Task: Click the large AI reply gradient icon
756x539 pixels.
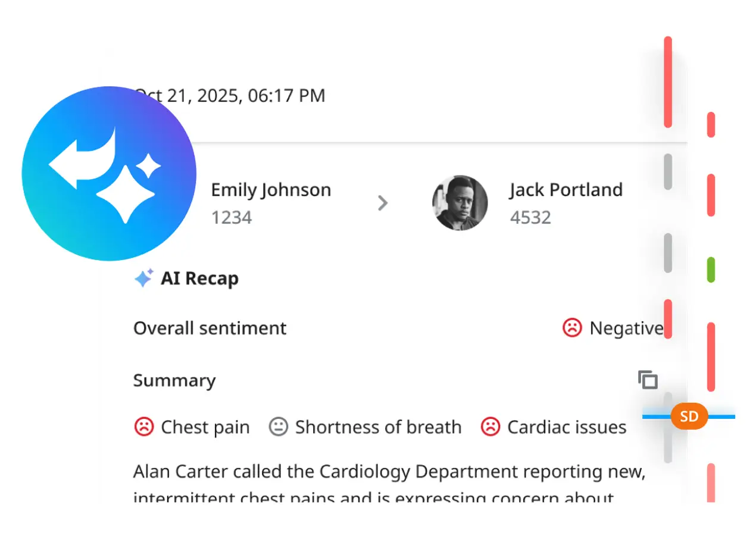Action: (109, 173)
